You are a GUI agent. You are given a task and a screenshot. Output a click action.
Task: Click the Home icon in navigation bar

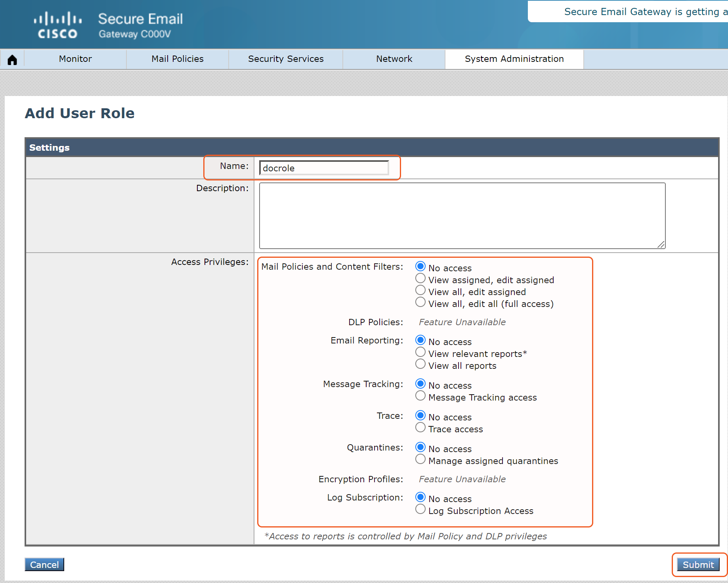(x=12, y=59)
